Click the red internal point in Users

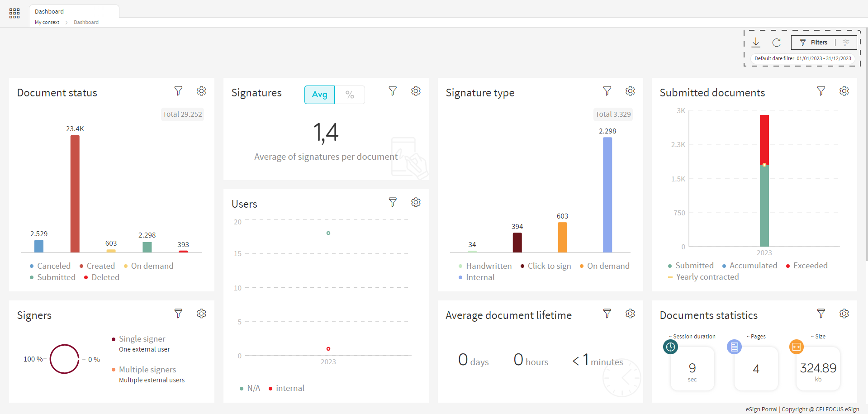pyautogui.click(x=328, y=349)
